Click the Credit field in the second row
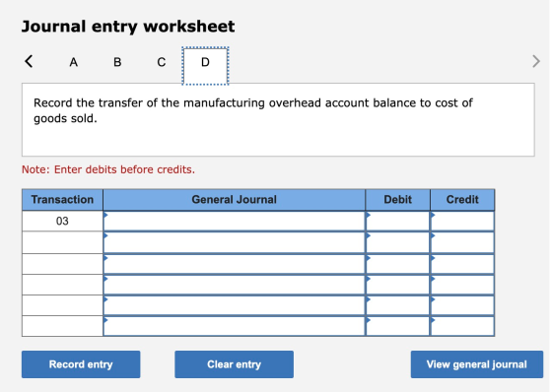 [x=462, y=242]
